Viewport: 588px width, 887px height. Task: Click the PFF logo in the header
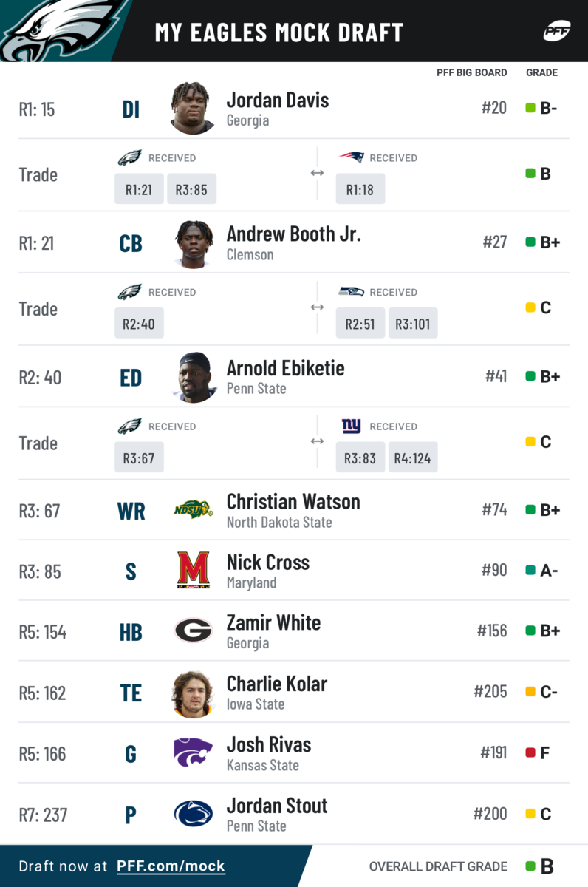[556, 31]
